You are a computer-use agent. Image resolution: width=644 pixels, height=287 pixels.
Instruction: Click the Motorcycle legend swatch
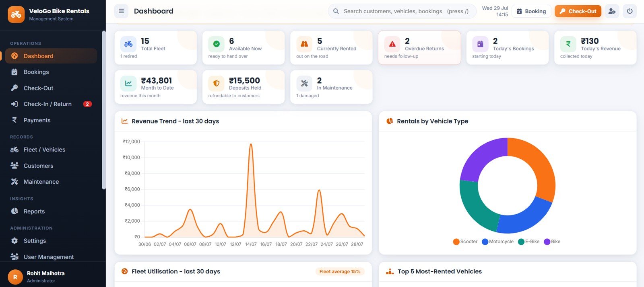point(485,242)
